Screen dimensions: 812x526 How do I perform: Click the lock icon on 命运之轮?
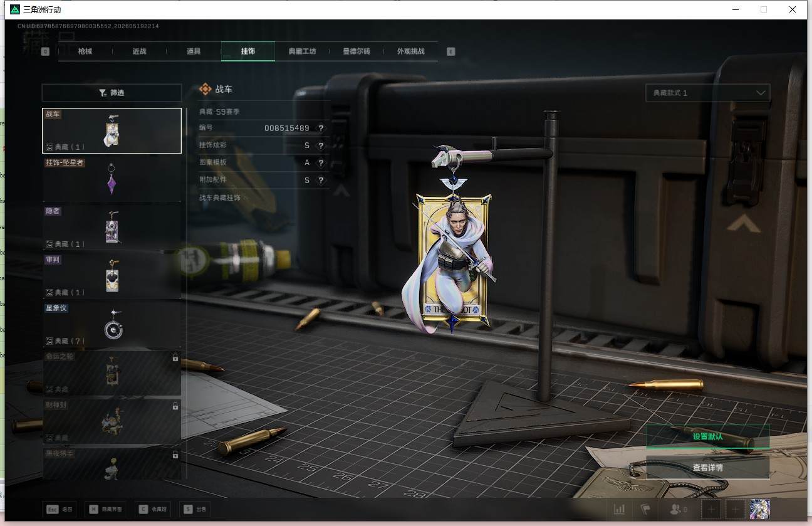175,357
